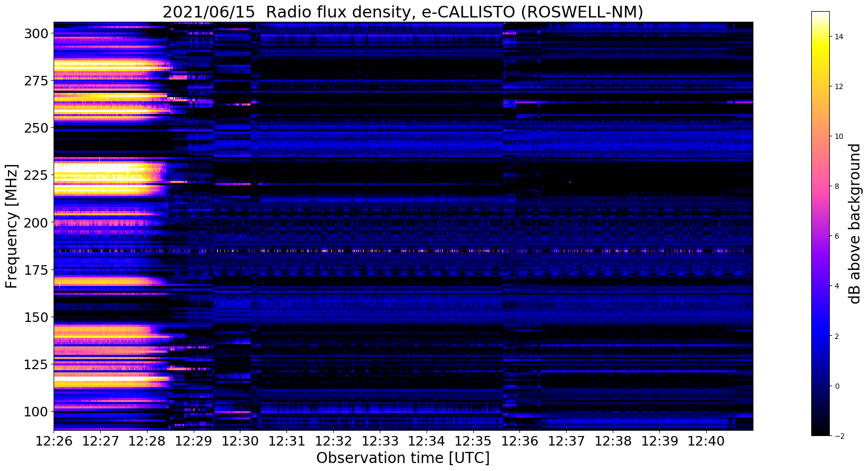
Task: Click the 225 frequency tick label
Action: (35, 175)
